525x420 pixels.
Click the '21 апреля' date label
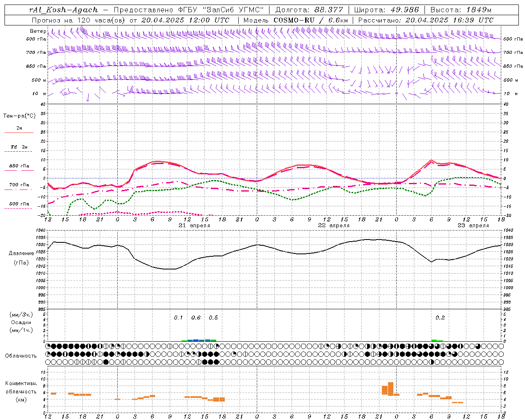[x=194, y=226]
